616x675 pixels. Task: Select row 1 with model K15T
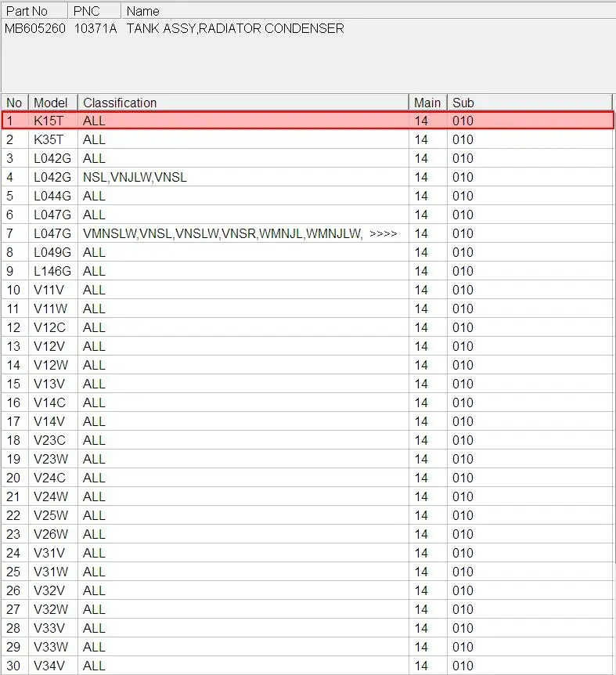point(308,121)
